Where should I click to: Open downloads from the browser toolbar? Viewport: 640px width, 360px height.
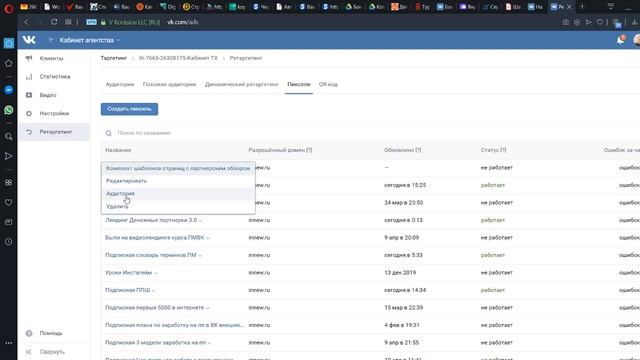[635, 22]
